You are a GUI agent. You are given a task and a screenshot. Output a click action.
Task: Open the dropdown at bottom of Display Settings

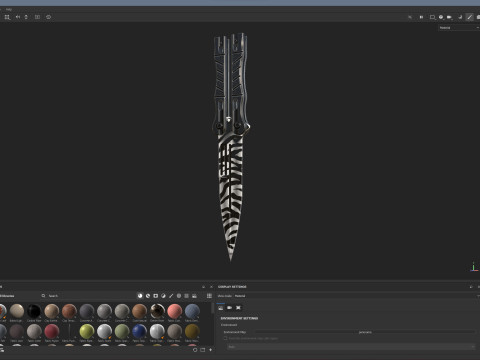[x=351, y=347]
